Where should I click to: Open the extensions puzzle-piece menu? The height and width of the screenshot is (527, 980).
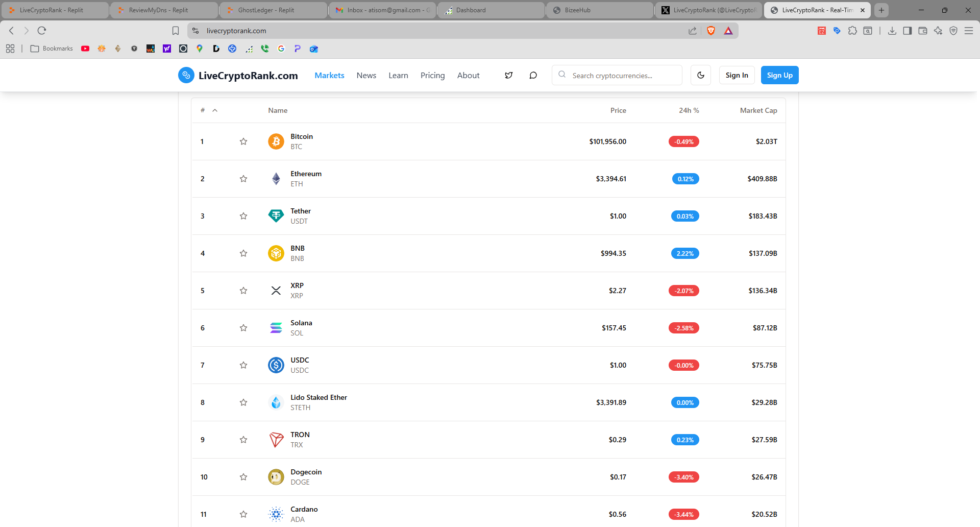pyautogui.click(x=852, y=31)
